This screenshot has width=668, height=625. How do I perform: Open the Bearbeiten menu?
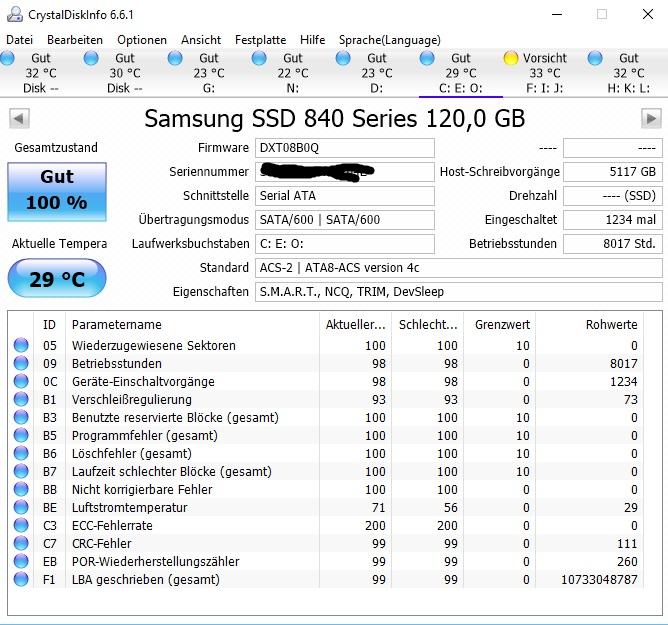75,40
